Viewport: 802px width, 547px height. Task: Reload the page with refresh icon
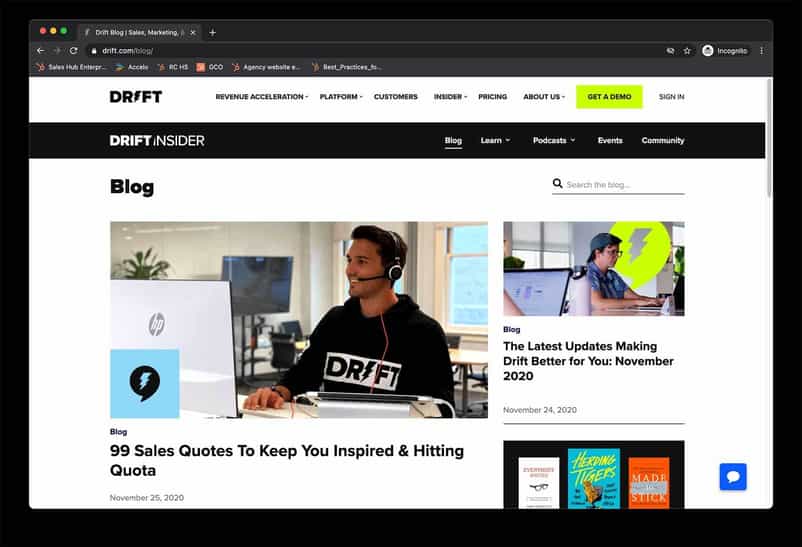click(74, 51)
